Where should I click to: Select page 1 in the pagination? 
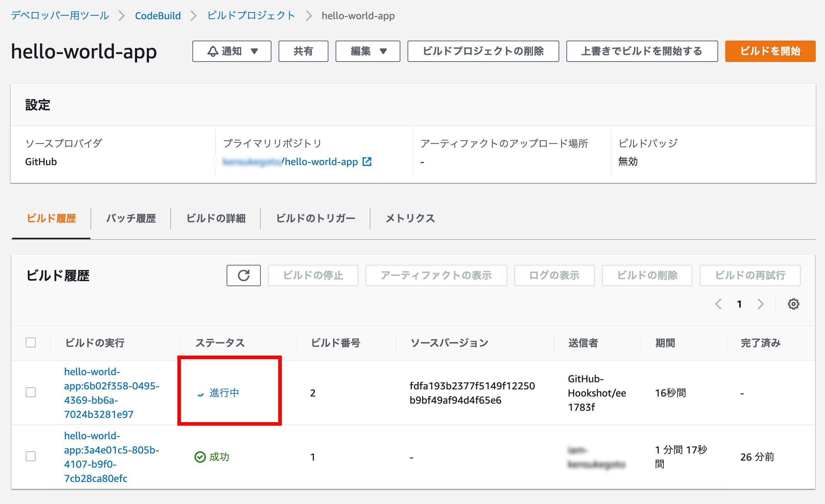740,304
